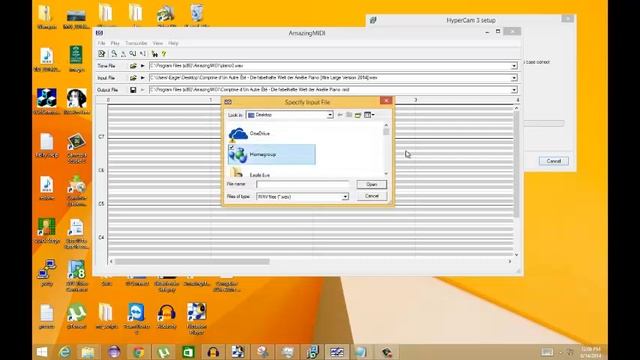The width and height of the screenshot is (640, 360).
Task: Open the Recycle Bin on desktop
Action: coord(197,16)
